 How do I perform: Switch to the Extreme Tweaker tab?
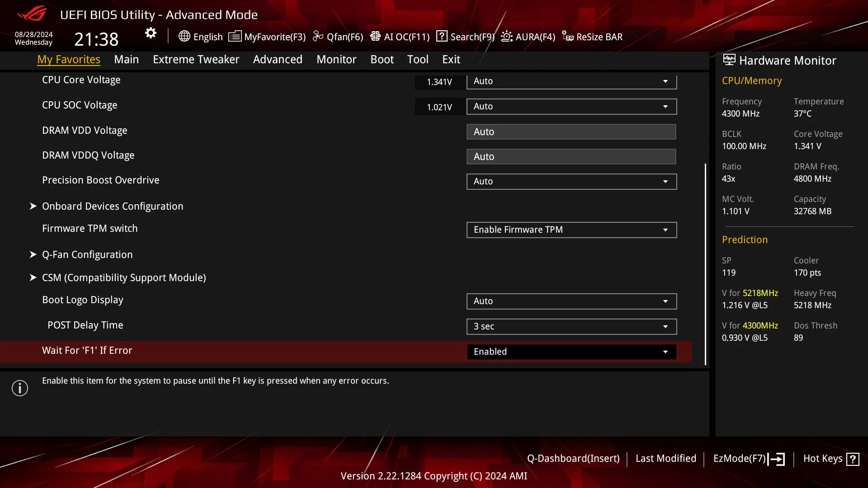coord(196,59)
